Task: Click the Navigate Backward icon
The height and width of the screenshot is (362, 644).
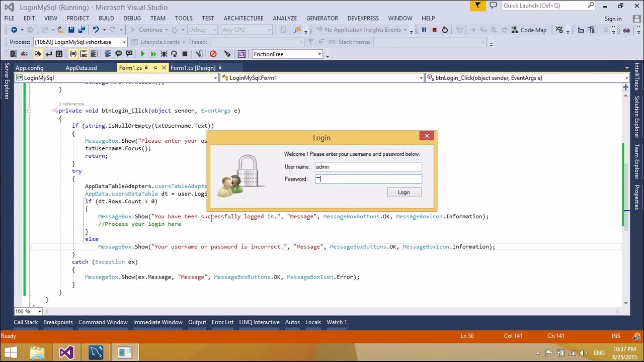Action: (14, 30)
